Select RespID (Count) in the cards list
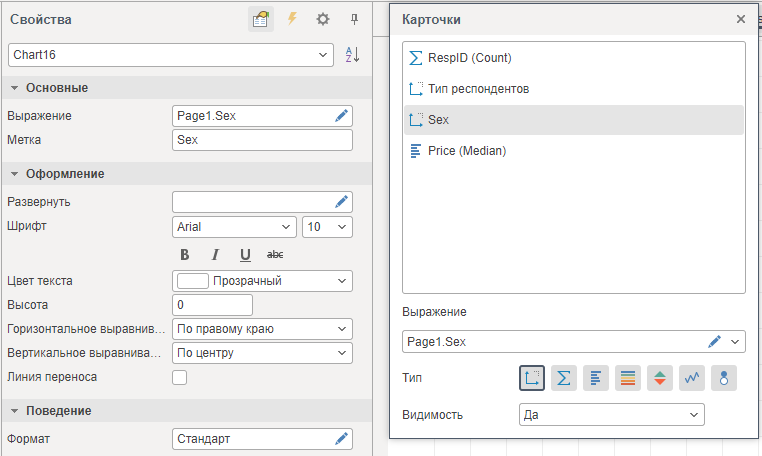The width and height of the screenshot is (762, 456). point(469,58)
